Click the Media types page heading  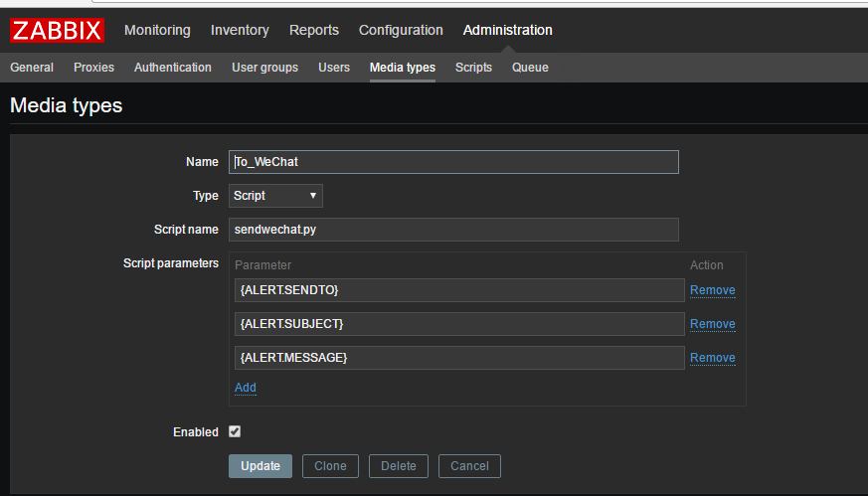(x=66, y=105)
